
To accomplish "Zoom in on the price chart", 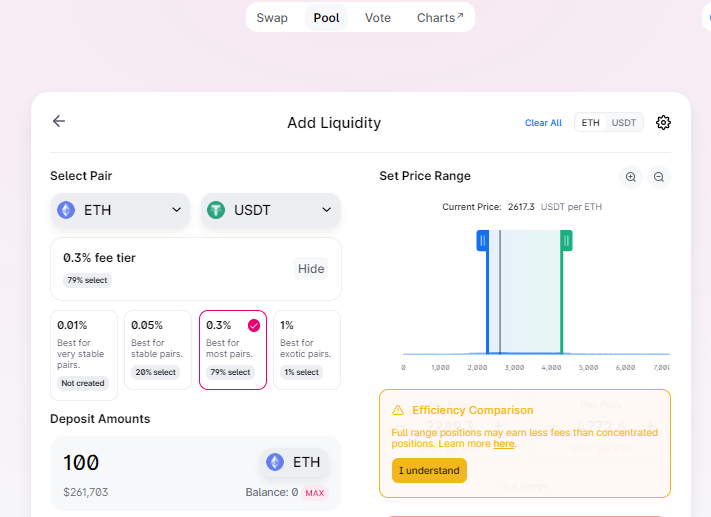I will tap(631, 177).
